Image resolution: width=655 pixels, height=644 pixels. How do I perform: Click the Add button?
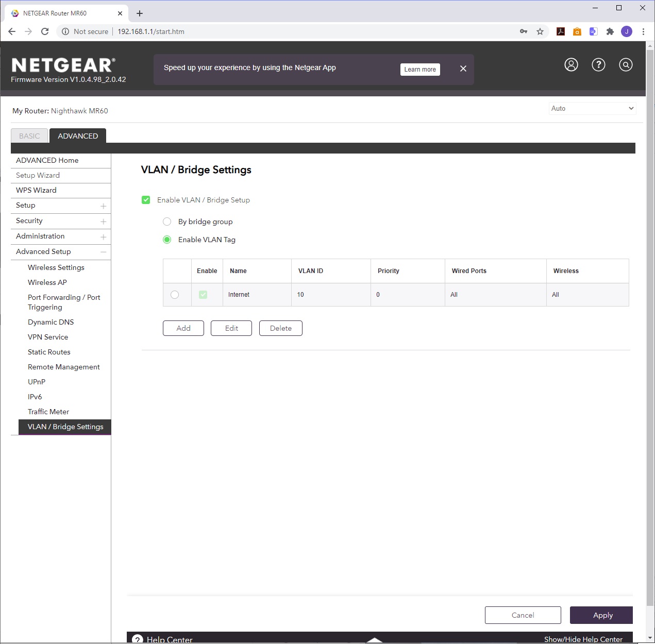pos(183,328)
